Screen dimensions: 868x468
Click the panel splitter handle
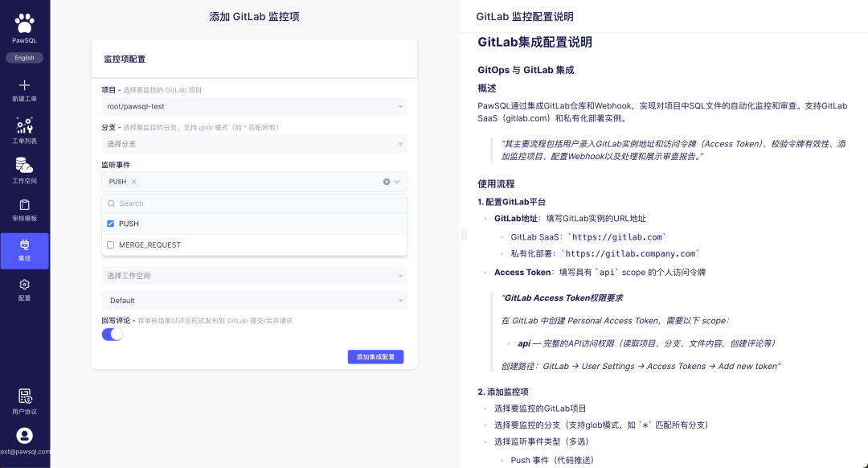(x=464, y=234)
